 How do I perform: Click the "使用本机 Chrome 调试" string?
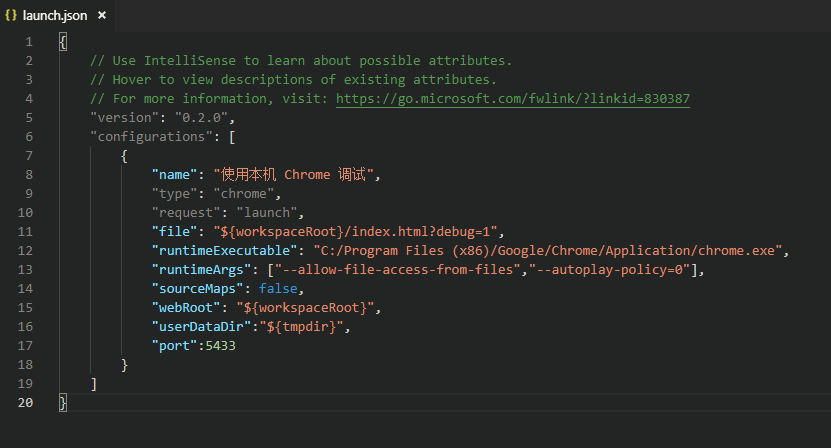(x=294, y=175)
